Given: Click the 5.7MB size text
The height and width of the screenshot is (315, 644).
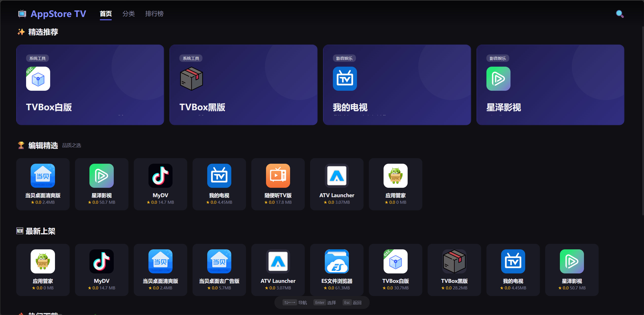Looking at the screenshot, I should tap(224, 288).
